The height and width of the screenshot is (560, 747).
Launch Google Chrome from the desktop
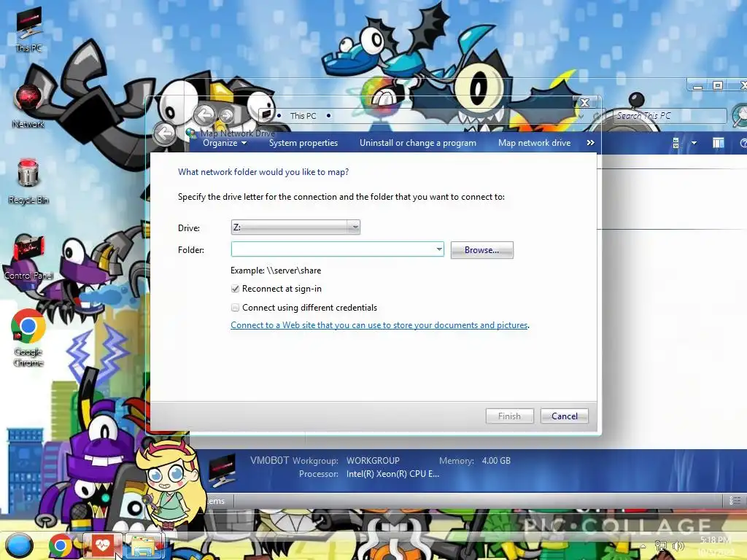click(x=28, y=338)
